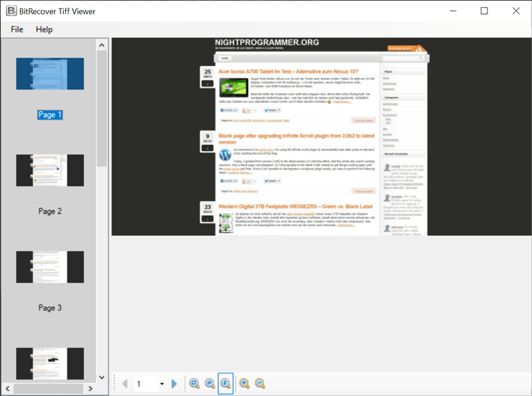Minimize the Tiff Viewer window
The image size is (532, 396).
tap(453, 11)
